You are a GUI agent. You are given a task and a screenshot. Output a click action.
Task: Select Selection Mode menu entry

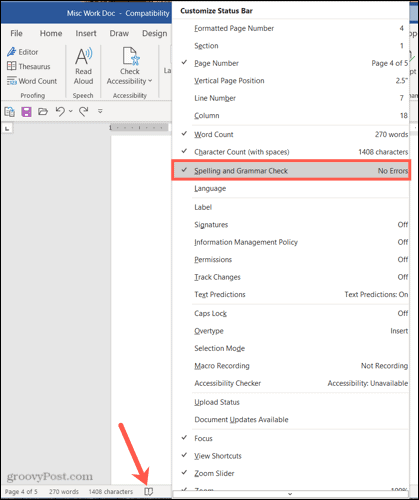click(291, 348)
